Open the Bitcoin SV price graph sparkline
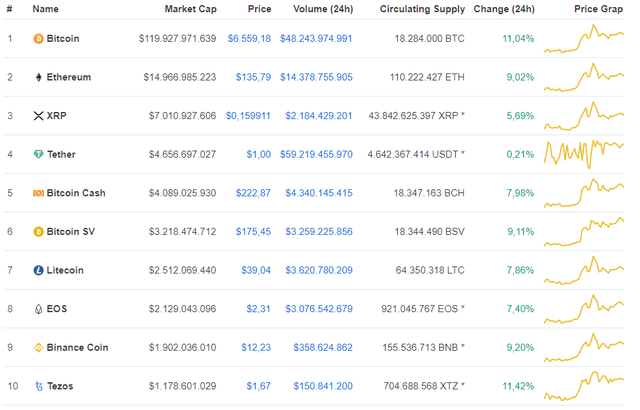This screenshot has height=410, width=640. (584, 232)
